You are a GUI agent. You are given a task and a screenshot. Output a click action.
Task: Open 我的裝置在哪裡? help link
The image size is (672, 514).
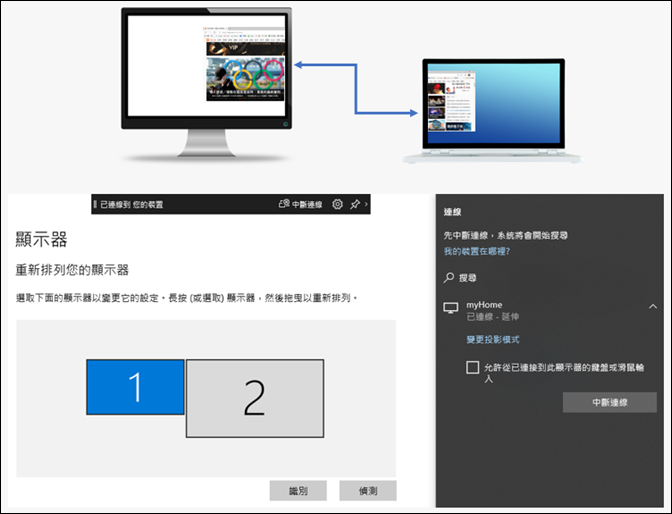point(477,251)
